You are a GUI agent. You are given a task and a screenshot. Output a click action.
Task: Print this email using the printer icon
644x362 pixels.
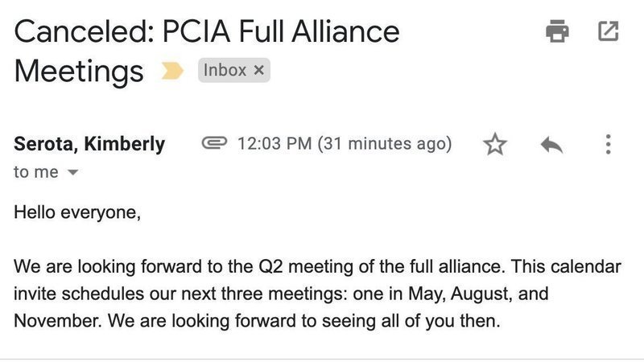[556, 32]
